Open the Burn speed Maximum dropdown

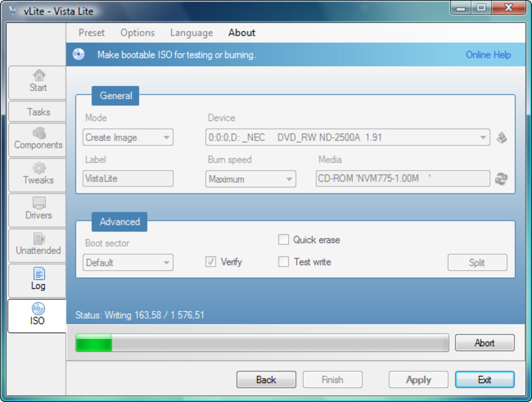pos(250,179)
